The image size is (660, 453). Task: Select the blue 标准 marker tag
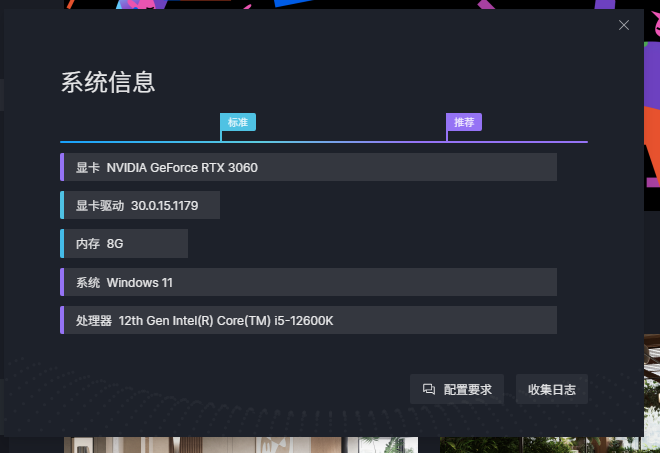click(238, 122)
